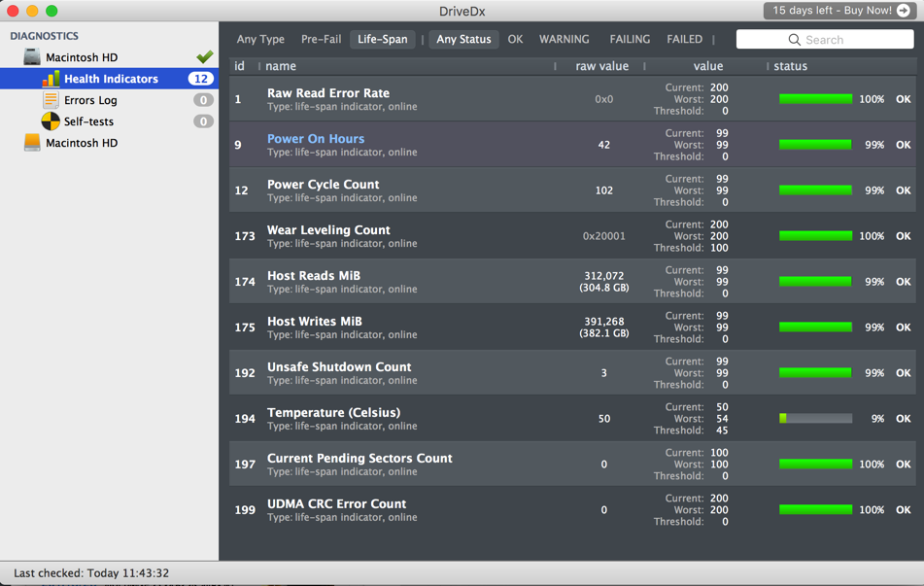Click the Wear Leveling Count progress bar

815,236
